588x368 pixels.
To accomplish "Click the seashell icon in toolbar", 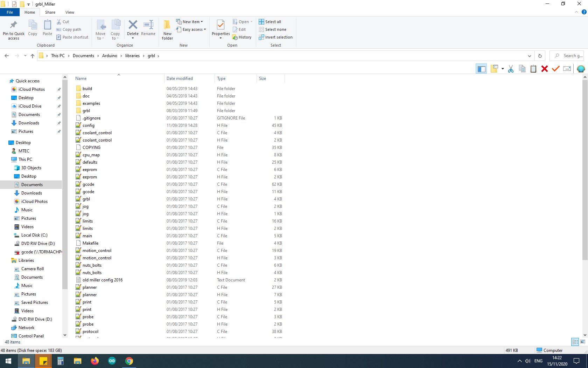I will click(x=581, y=69).
